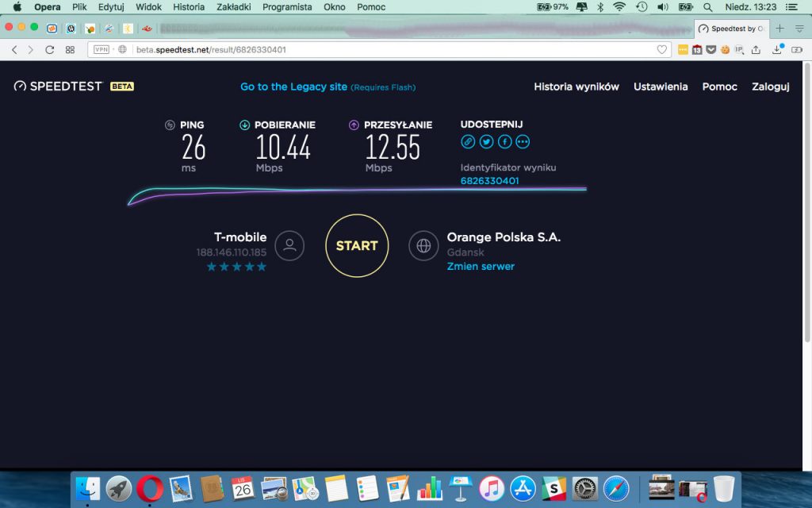
Task: Open the Edytuj menu
Action: coord(111,6)
